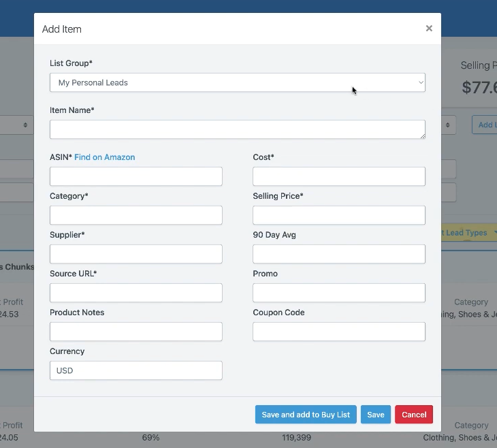497x448 pixels.
Task: Focus the Coupon Code field
Action: tap(339, 332)
